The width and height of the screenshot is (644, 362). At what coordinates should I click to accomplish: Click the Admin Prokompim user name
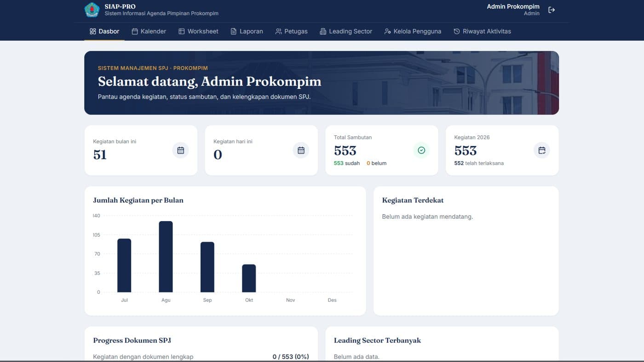click(513, 6)
